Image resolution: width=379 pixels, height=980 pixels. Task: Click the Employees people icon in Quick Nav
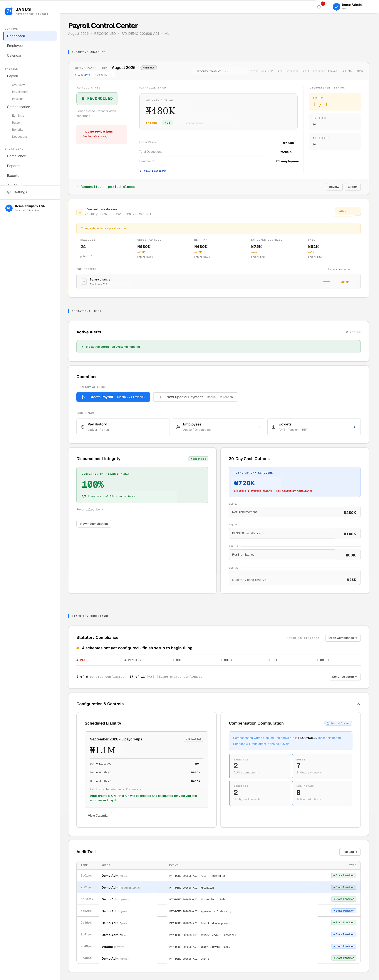(x=178, y=427)
